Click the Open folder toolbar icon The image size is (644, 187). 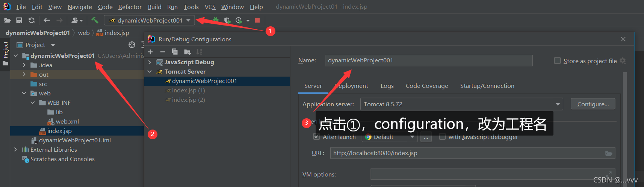pos(7,20)
